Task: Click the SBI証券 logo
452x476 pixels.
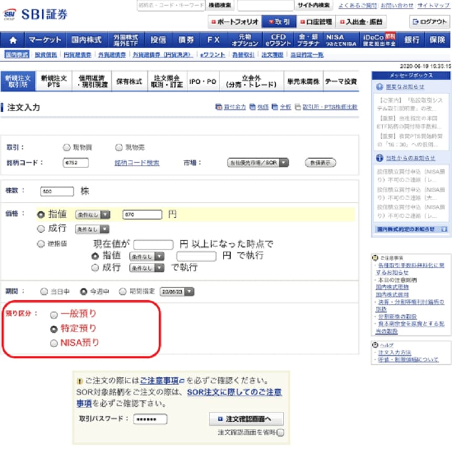Action: (x=35, y=14)
